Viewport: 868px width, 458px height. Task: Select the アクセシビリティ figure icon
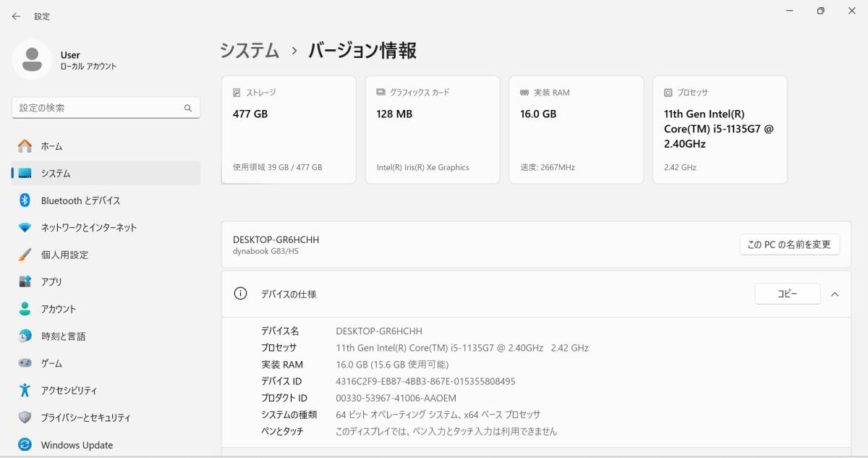[25, 390]
